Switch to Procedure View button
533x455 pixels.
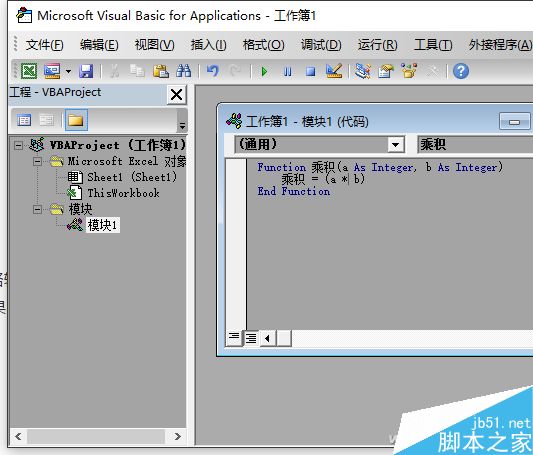pos(234,338)
